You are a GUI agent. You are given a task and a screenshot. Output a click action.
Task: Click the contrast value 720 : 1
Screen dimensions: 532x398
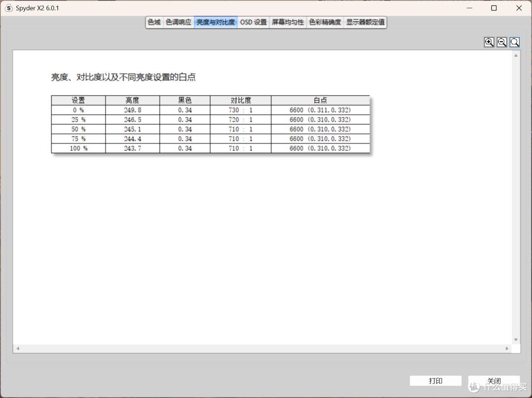click(240, 119)
